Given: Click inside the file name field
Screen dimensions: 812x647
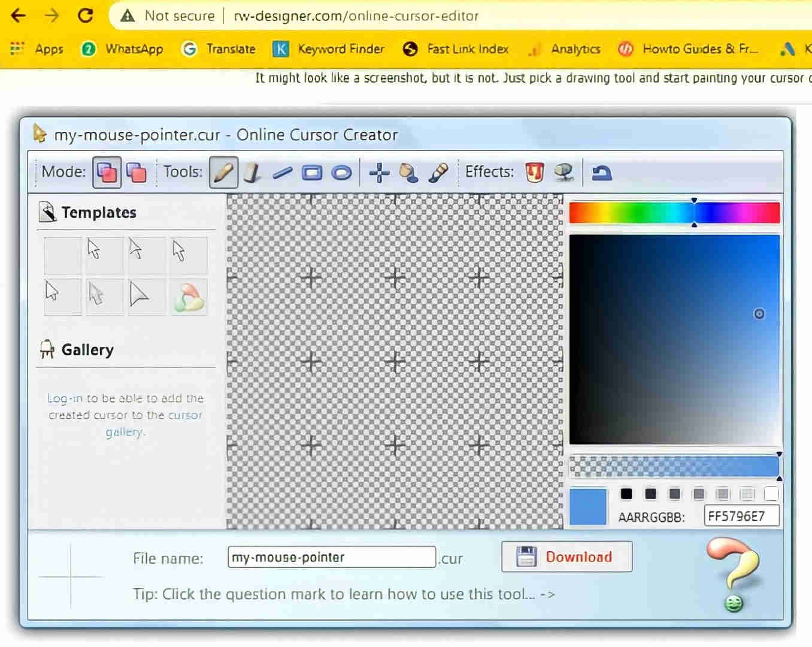Looking at the screenshot, I should [x=331, y=557].
